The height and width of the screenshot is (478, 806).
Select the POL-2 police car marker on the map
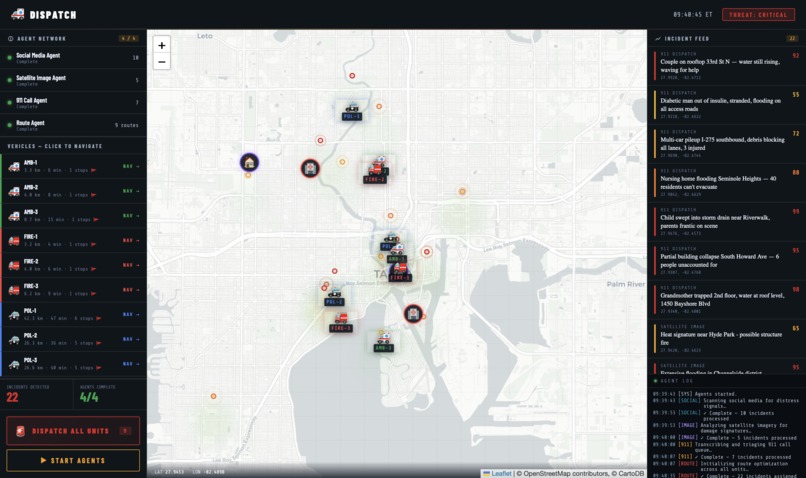(334, 297)
